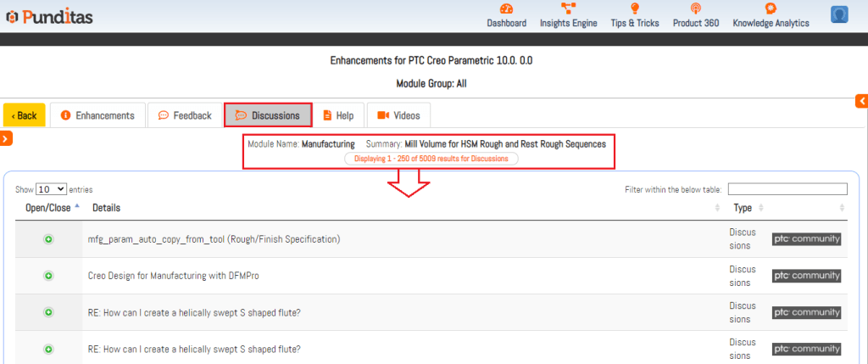
Task: Open the Knowledge Analytics icon
Action: [x=771, y=8]
